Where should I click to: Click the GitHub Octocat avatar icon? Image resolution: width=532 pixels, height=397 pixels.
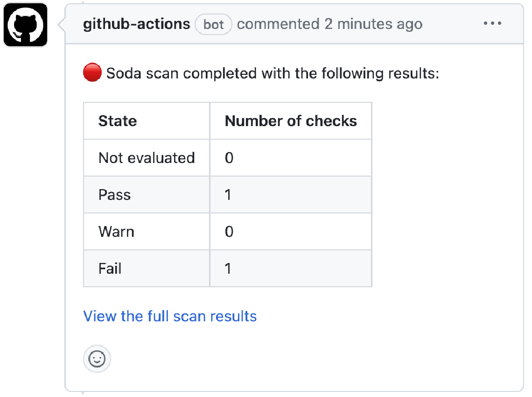(26, 25)
